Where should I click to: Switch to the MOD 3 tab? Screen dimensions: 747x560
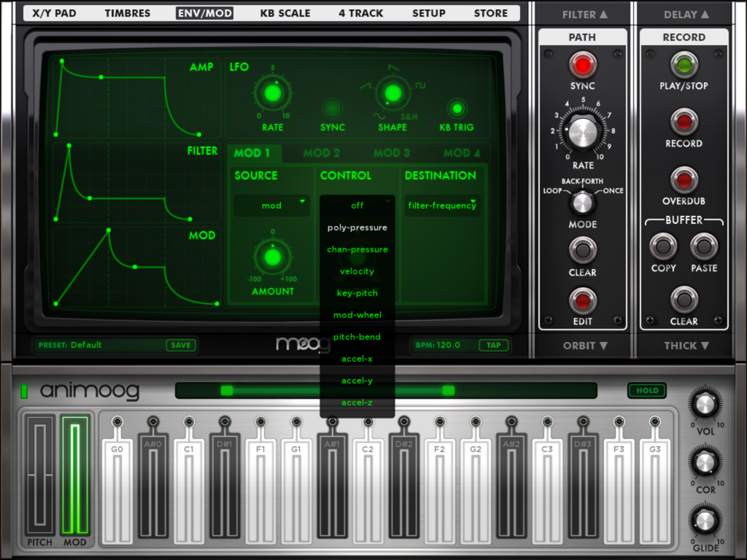[392, 153]
